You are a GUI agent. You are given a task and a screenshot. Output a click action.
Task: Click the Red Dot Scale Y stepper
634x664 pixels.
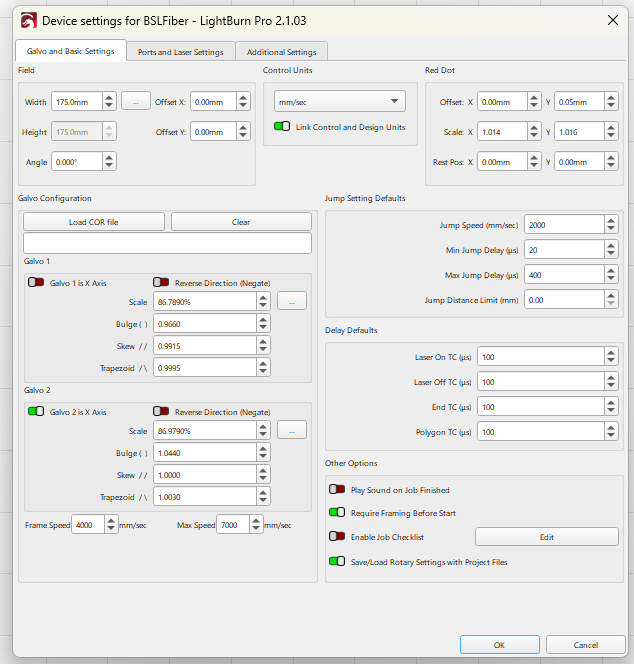coord(611,132)
